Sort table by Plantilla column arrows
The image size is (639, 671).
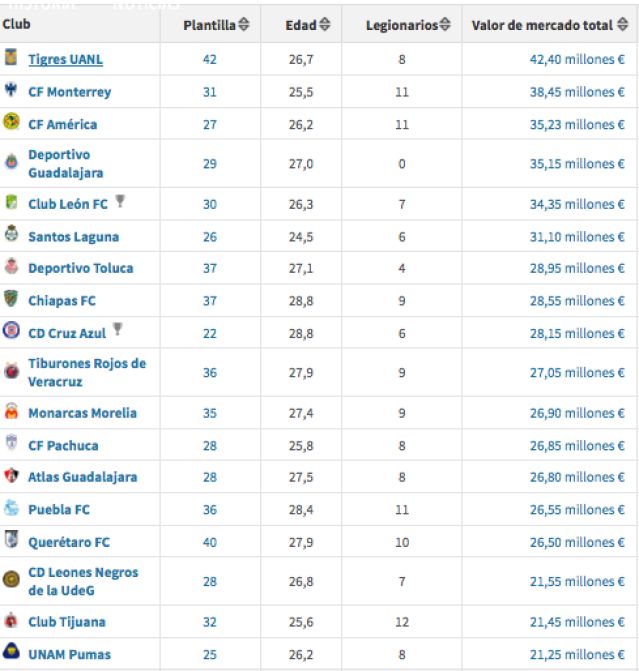tap(246, 25)
